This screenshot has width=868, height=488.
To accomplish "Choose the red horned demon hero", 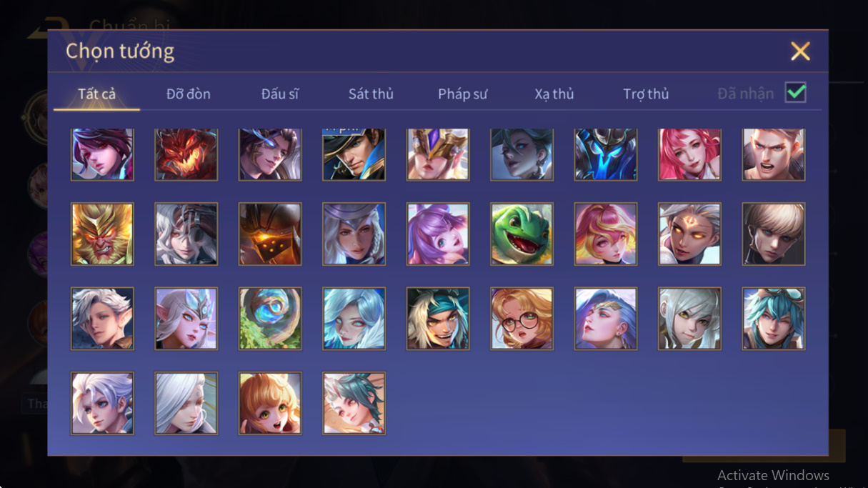I will (x=186, y=154).
